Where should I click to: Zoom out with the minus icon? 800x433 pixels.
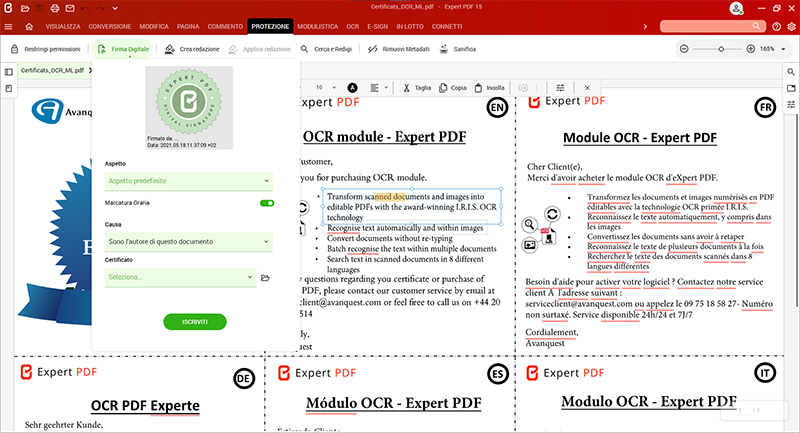(x=684, y=49)
